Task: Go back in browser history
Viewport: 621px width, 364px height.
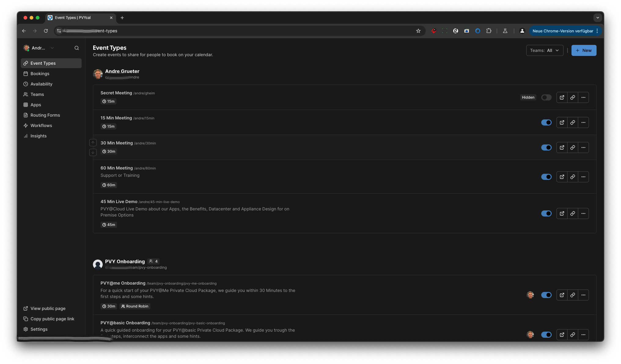Action: (24, 31)
